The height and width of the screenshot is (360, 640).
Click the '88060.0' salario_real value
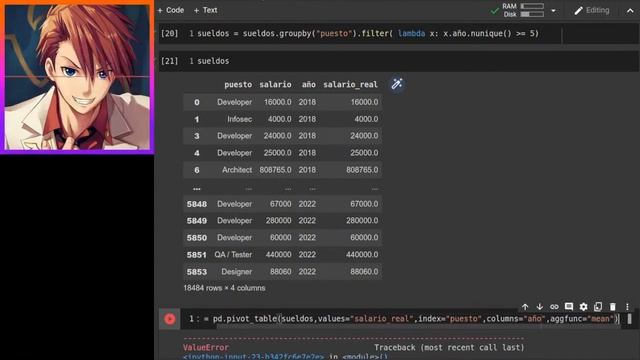pyautogui.click(x=364, y=272)
